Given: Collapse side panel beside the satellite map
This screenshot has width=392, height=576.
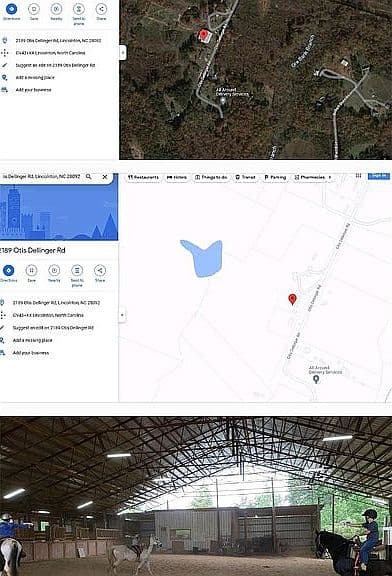Looking at the screenshot, I should pos(123,53).
